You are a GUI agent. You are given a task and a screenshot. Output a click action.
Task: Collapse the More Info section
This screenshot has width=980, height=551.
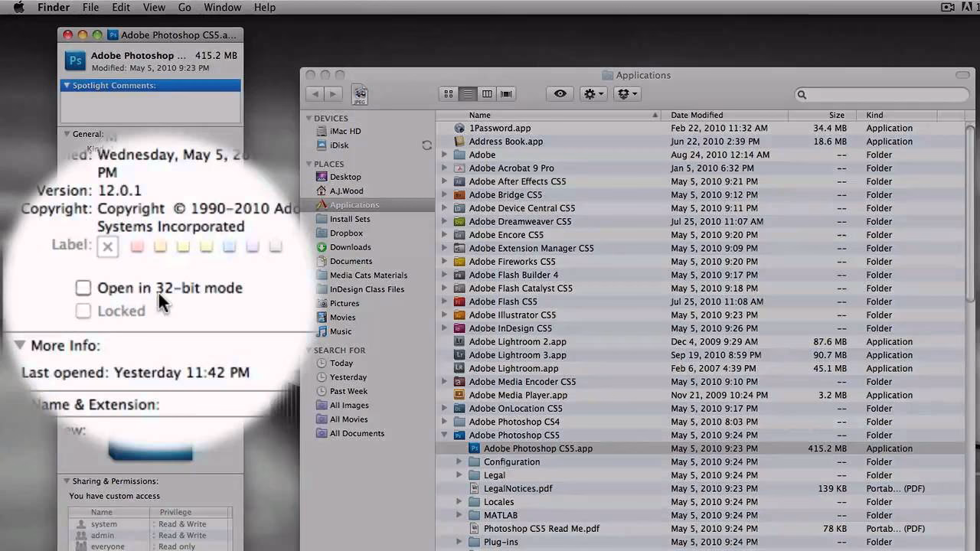(x=19, y=345)
